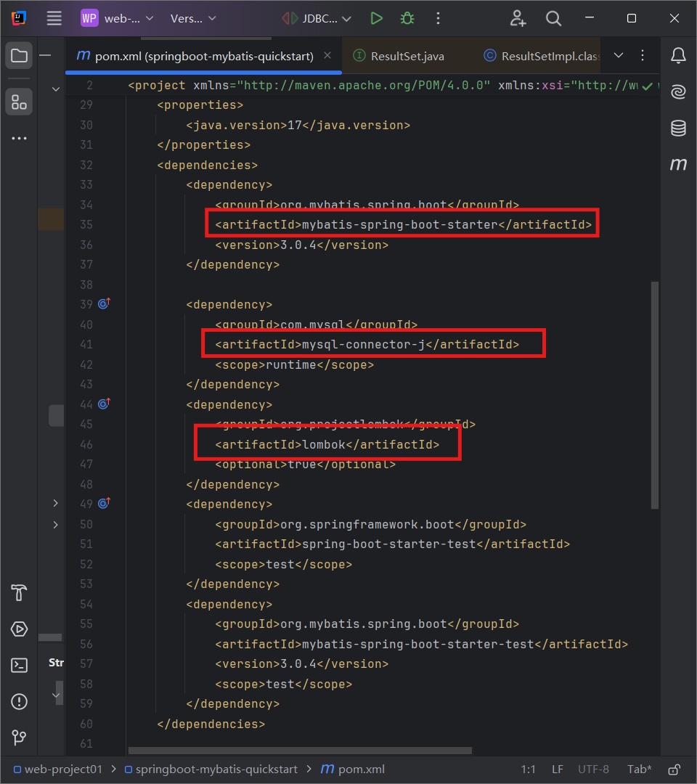Viewport: 697px width, 784px height.
Task: Click the editor horizontal scrollbar
Action: (x=300, y=751)
